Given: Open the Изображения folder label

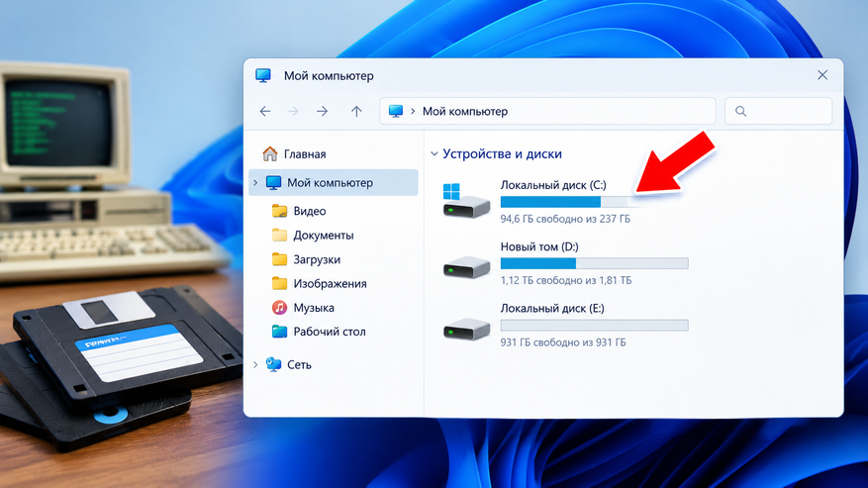Looking at the screenshot, I should click(330, 284).
